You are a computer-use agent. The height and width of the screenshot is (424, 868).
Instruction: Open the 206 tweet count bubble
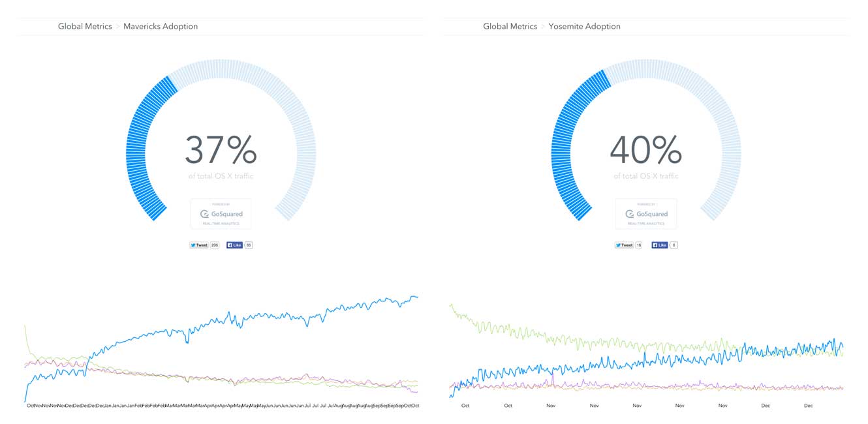[x=215, y=245]
